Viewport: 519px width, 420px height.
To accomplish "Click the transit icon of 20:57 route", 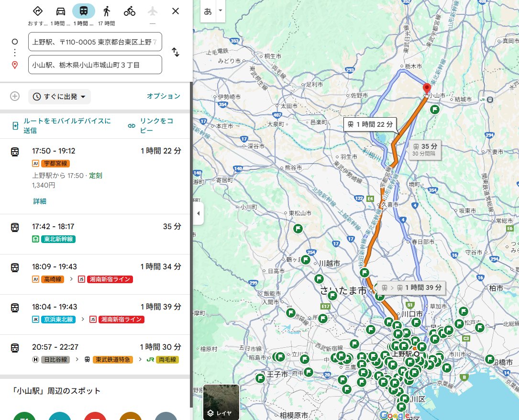I will pyautogui.click(x=15, y=348).
